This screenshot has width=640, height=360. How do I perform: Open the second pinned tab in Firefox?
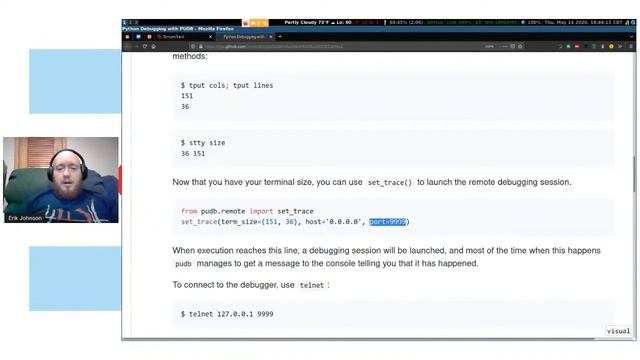[x=138, y=37]
